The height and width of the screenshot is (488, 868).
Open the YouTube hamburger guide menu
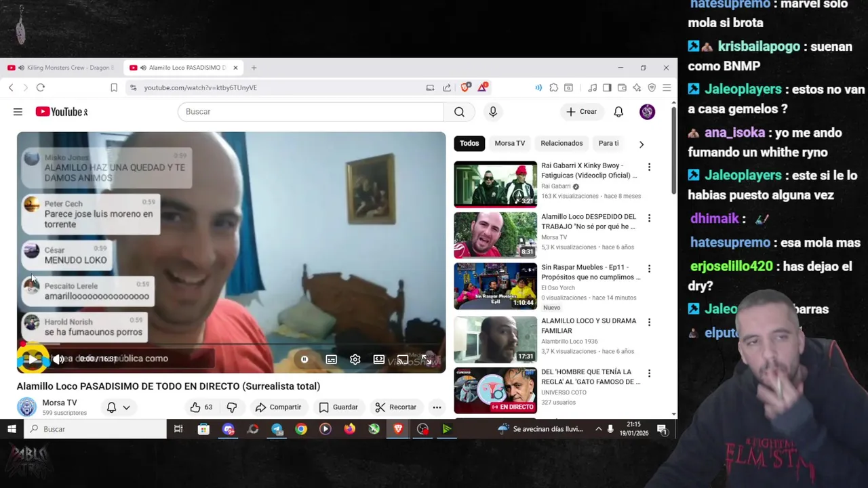[x=18, y=112]
